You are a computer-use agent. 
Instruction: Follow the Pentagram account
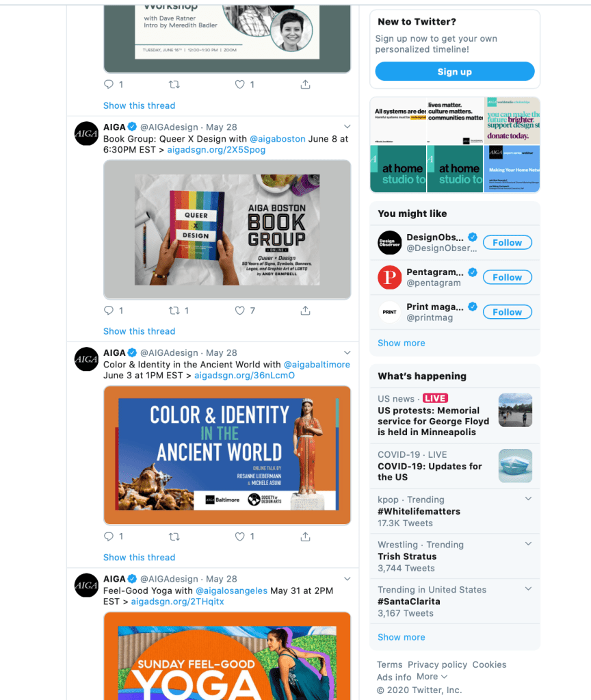(507, 277)
